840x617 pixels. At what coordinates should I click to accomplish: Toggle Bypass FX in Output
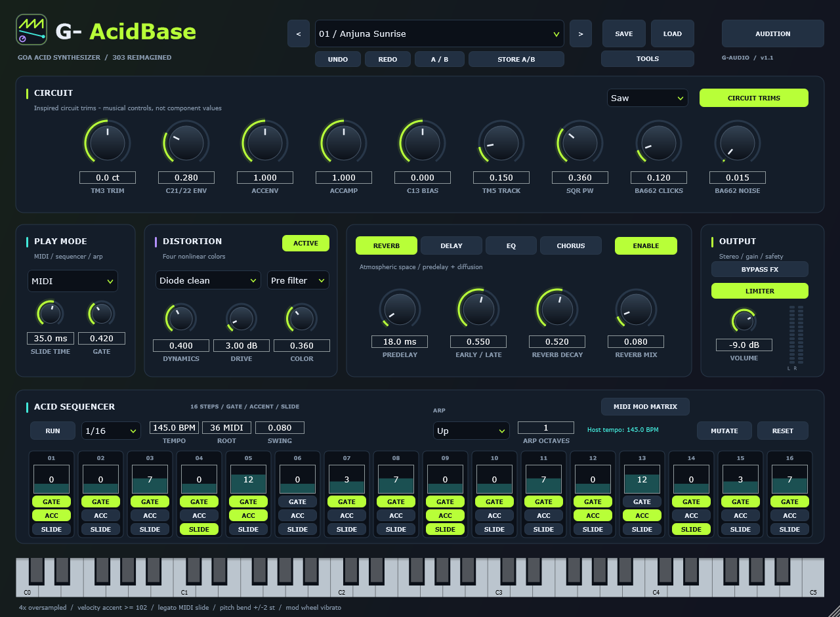[x=760, y=269]
